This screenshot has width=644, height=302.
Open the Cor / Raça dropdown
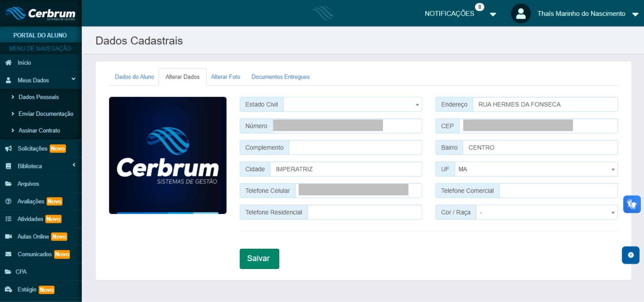(x=547, y=212)
